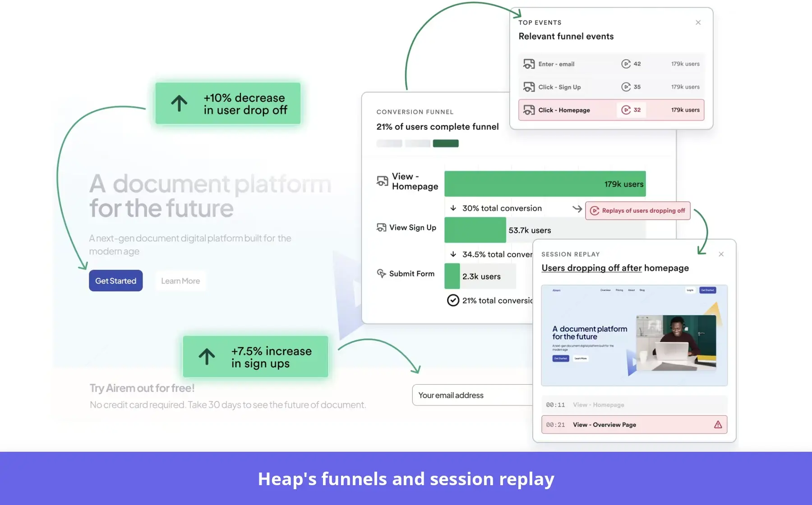Screen dimensions: 812x505
Task: Click the event icon beside Click - Homepage
Action: 529,110
